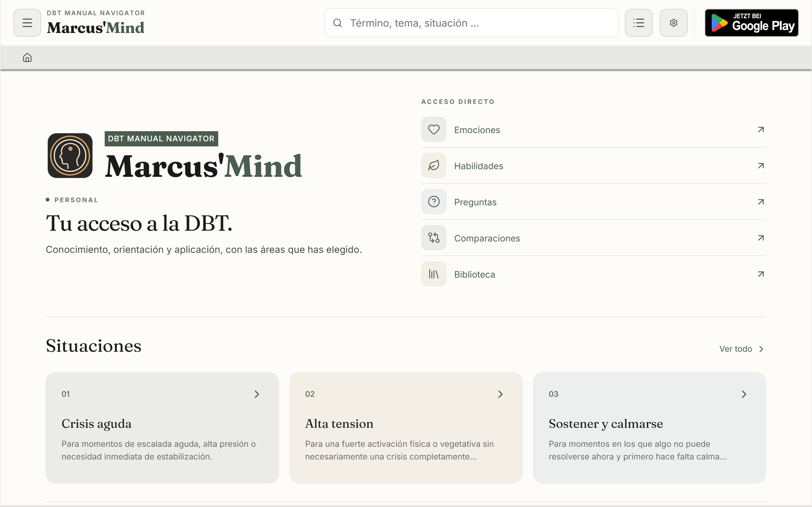Click the Habilidades leaf icon
The image size is (812, 507).
pos(434,166)
